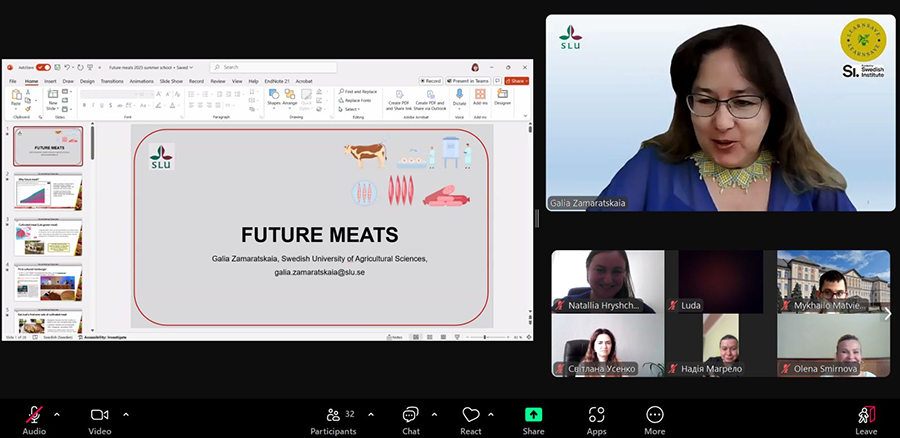Image resolution: width=900 pixels, height=438 pixels.
Task: Click Find and Replace
Action: click(358, 91)
